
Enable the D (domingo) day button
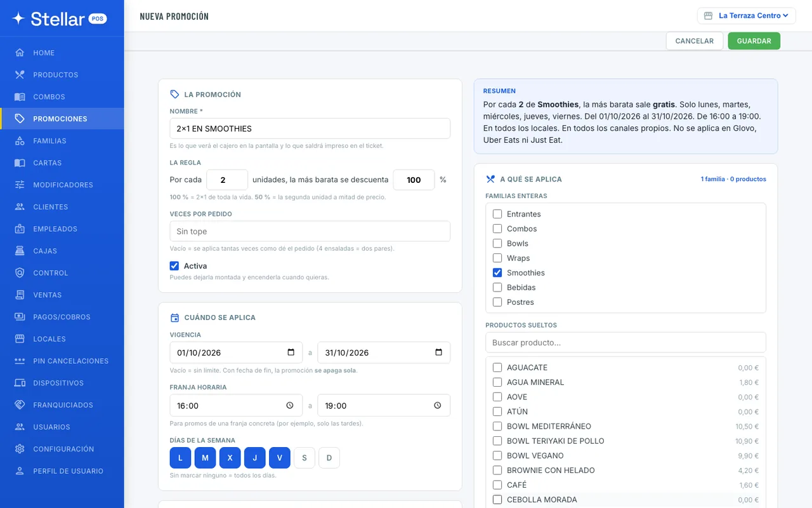coord(329,458)
